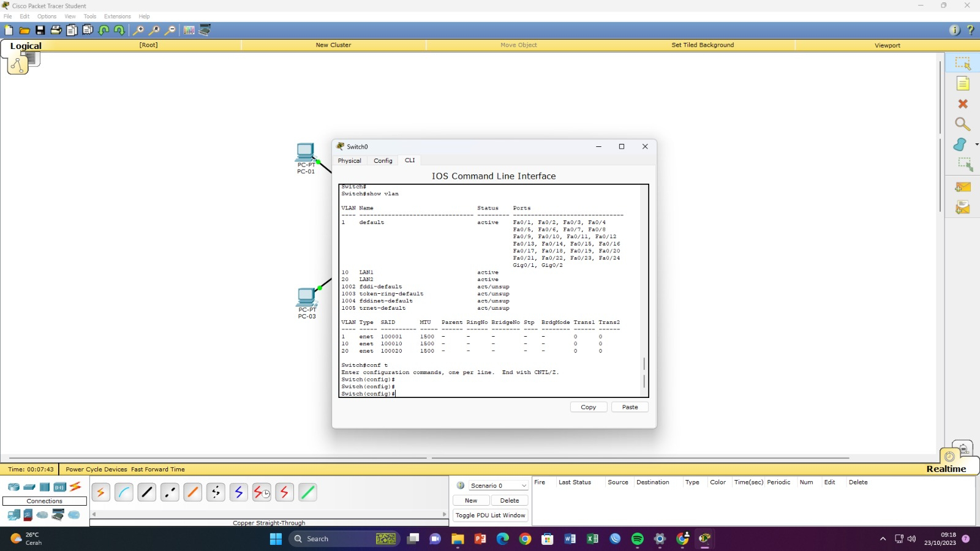Open the help question mark icon
The height and width of the screenshot is (551, 980).
point(970,30)
